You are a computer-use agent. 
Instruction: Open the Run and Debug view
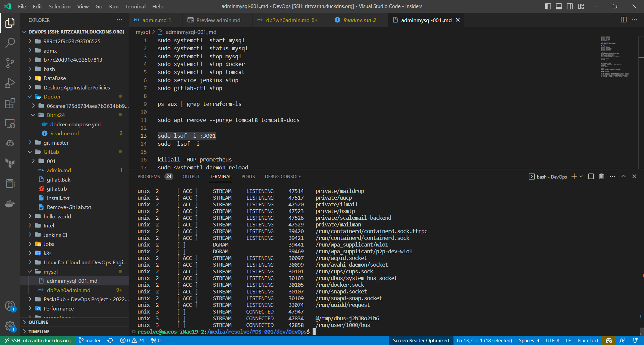tap(10, 83)
